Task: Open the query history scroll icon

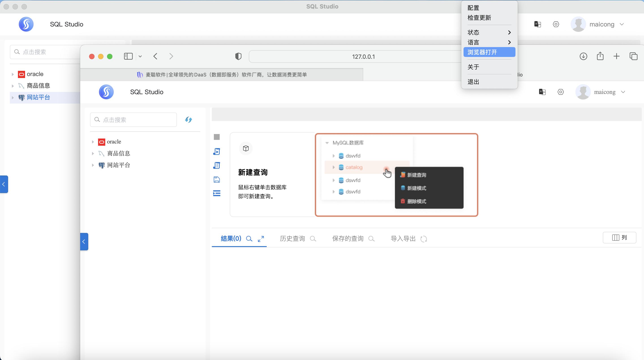Action: (x=216, y=165)
